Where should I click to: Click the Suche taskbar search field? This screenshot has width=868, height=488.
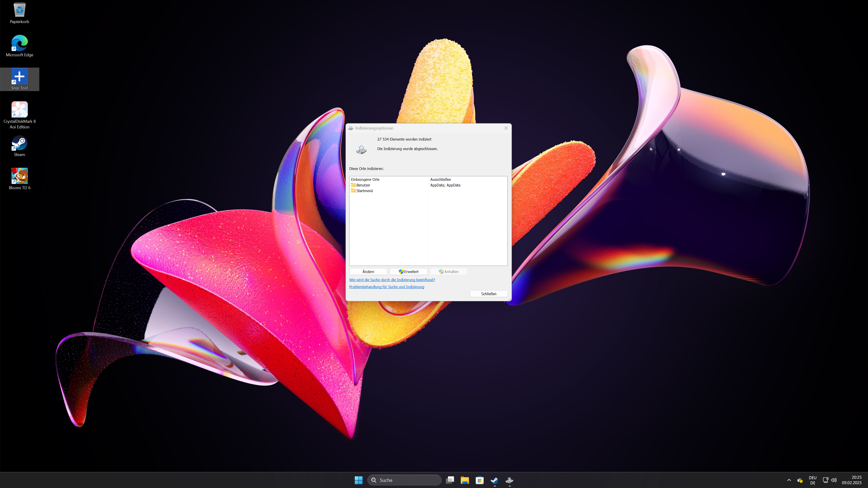point(404,480)
